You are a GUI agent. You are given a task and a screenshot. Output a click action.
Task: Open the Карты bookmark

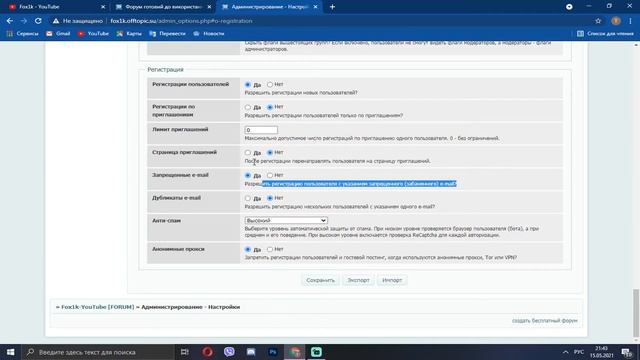coord(129,33)
